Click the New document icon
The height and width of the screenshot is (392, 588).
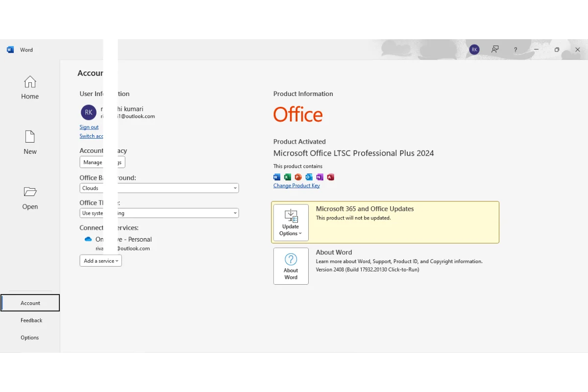pos(30,137)
